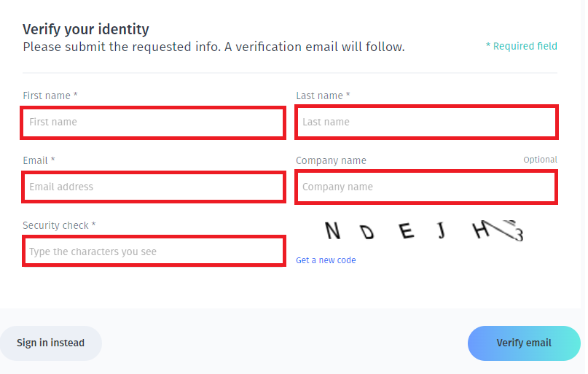
Task: Focus the Last name text box
Action: click(426, 122)
